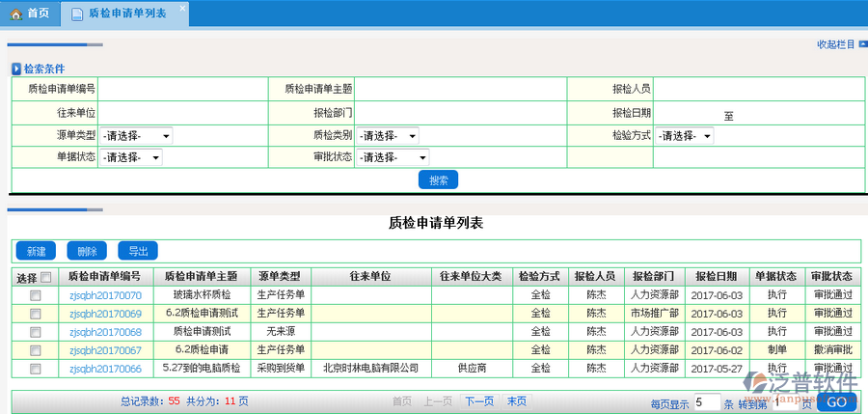Click the home icon in 首页 tab
This screenshot has width=868, height=414.
(x=15, y=14)
